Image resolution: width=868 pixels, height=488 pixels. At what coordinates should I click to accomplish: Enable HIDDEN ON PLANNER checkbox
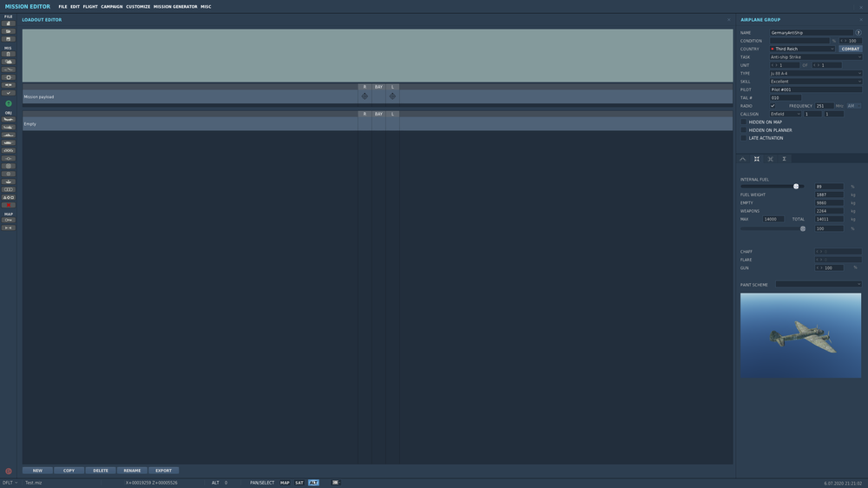tap(744, 130)
